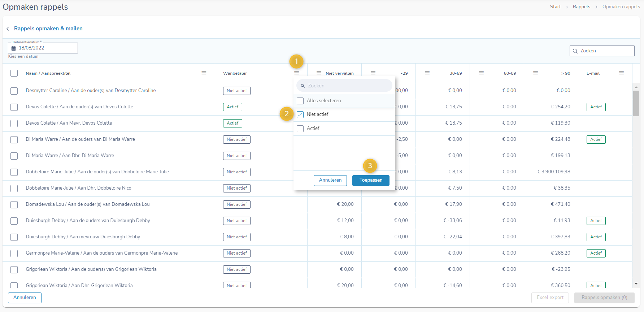Navigate to Rappels in breadcrumb
Screen dimensions: 644x312
[581, 7]
